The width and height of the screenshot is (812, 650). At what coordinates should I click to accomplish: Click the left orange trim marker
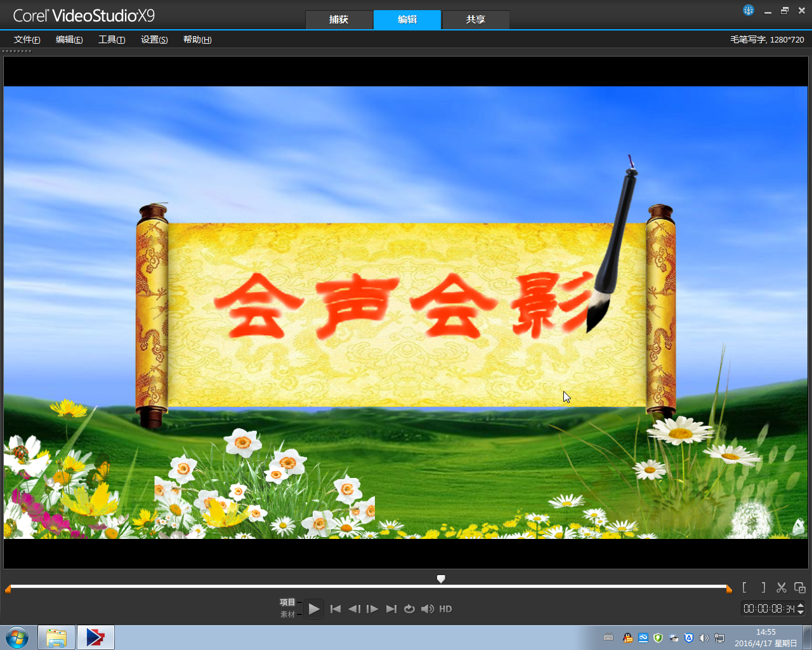pyautogui.click(x=8, y=590)
